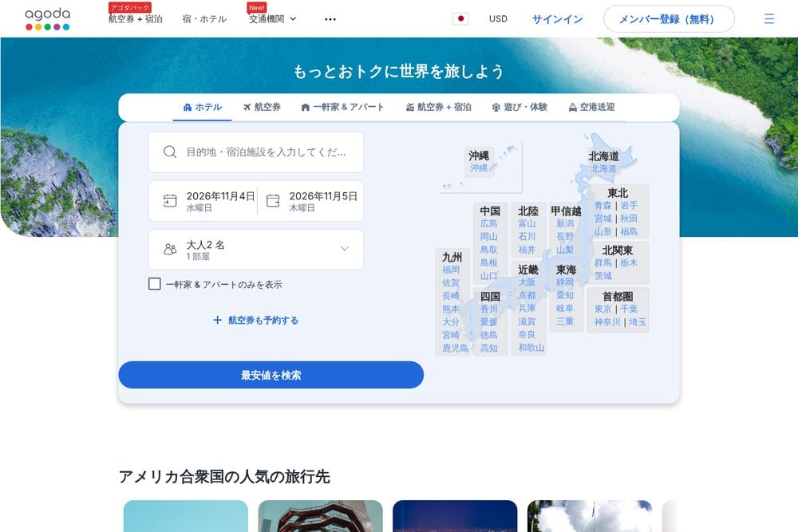The width and height of the screenshot is (798, 532).
Task: Select 宮城 in 東北 region
Action: tap(603, 219)
